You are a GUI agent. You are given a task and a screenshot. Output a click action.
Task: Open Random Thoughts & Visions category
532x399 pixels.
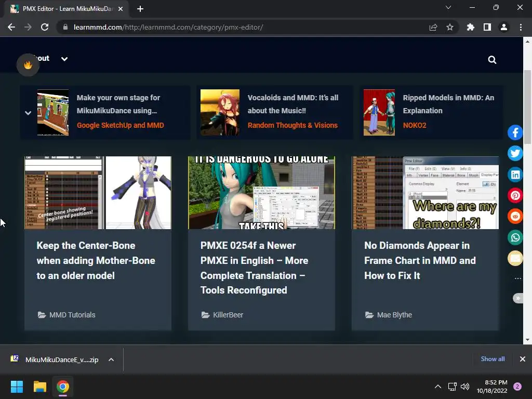click(x=292, y=125)
